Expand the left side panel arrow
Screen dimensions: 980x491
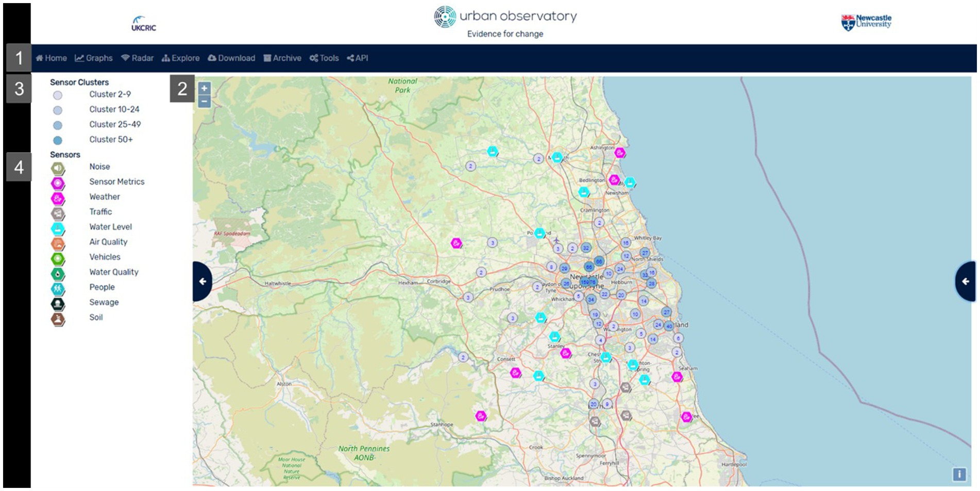pos(202,282)
